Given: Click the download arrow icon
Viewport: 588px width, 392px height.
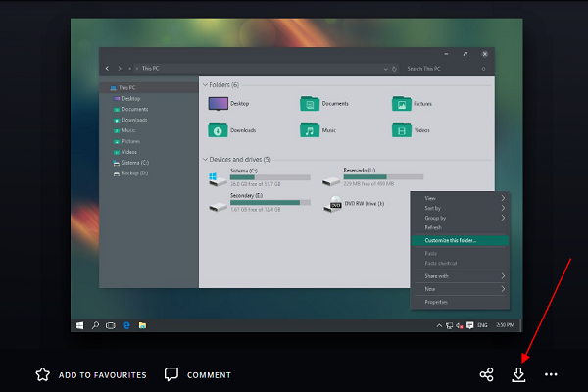Looking at the screenshot, I should pos(519,374).
